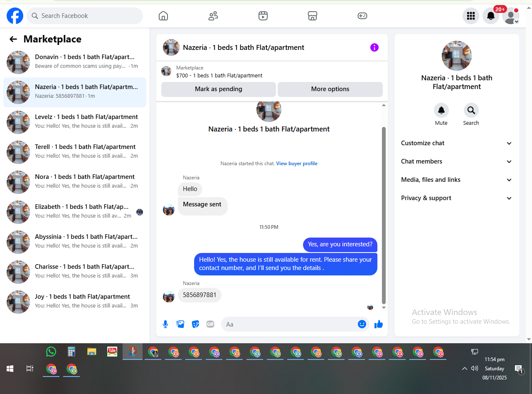Open the Gaming controller tab icon
Viewport: 532px width, 394px height.
[x=362, y=16]
